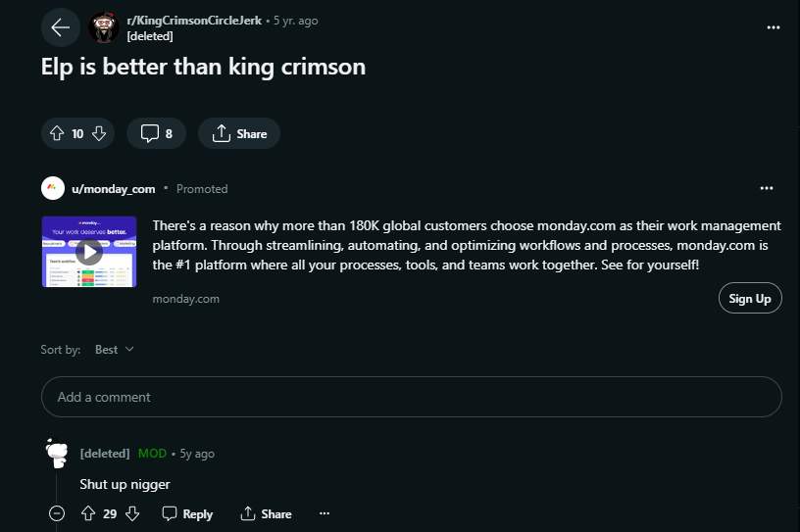Expand the Sort by Best dropdown
Screen dimensions: 800x532
(x=114, y=350)
